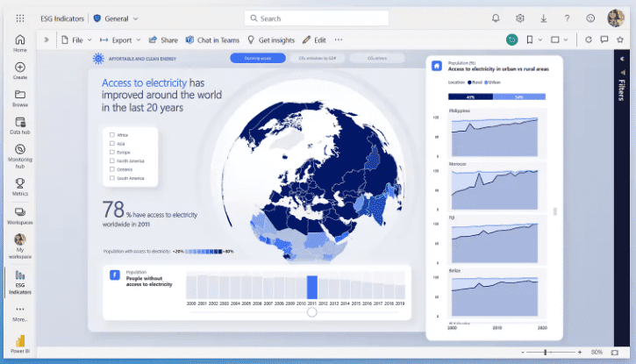Open the help question mark

point(567,18)
